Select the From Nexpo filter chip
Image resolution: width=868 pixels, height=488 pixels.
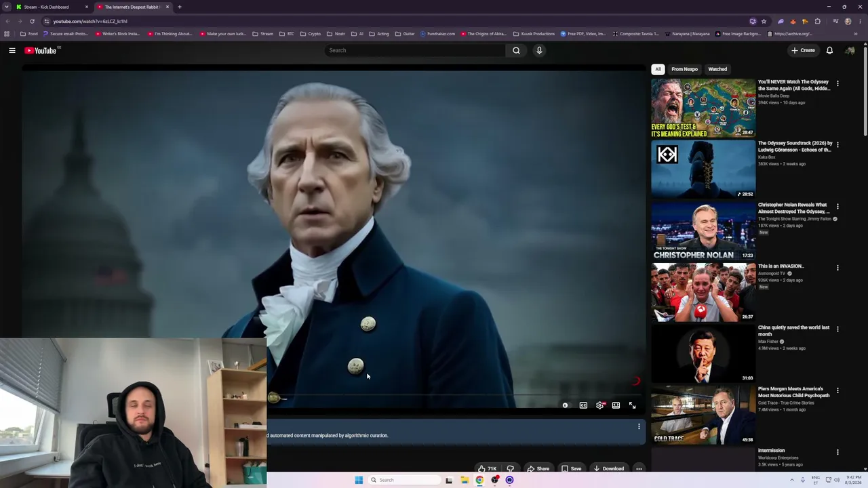tap(684, 69)
